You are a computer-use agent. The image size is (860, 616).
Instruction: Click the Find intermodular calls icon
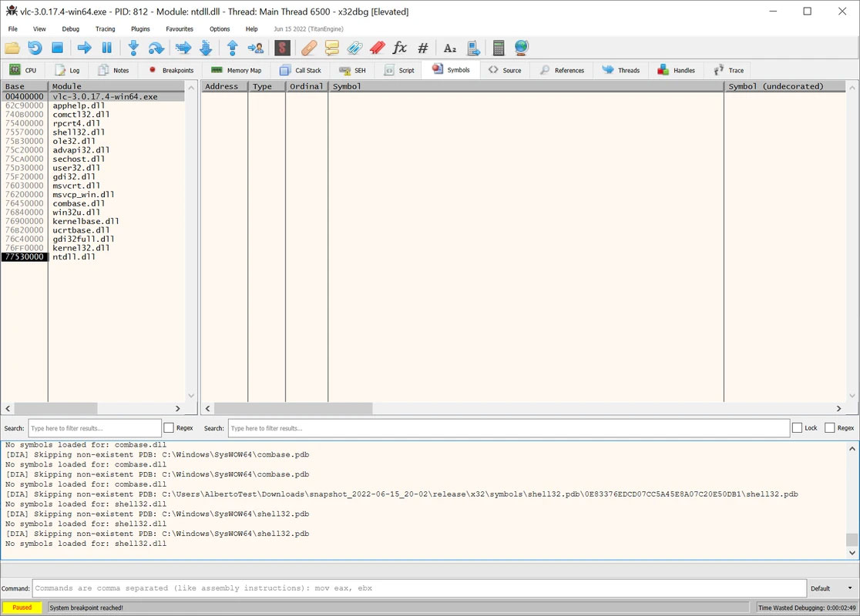pyautogui.click(x=473, y=49)
